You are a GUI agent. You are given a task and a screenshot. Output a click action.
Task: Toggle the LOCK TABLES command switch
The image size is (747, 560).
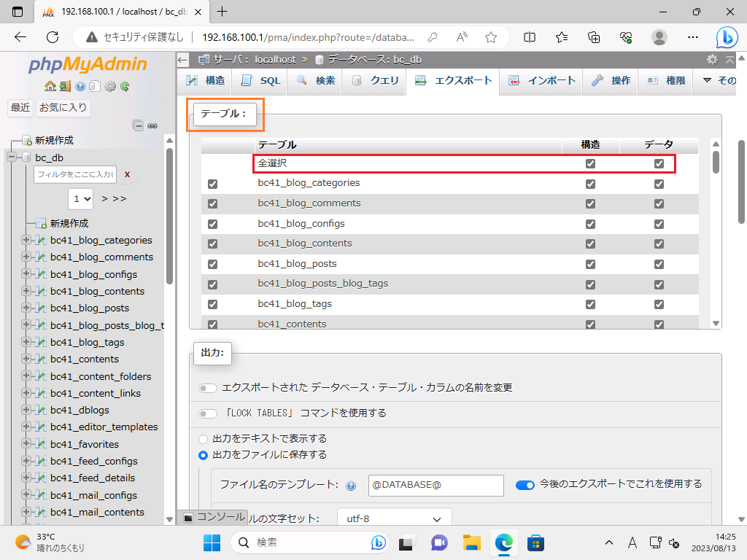[x=209, y=413]
